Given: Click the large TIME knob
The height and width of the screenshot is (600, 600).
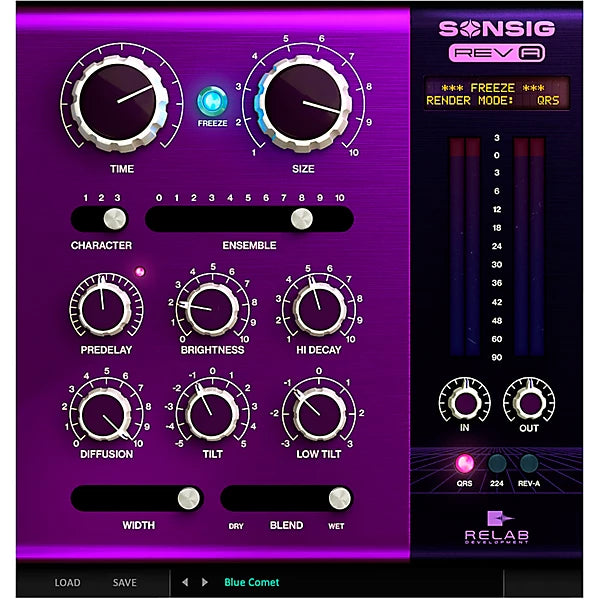Looking at the screenshot, I should click(115, 98).
